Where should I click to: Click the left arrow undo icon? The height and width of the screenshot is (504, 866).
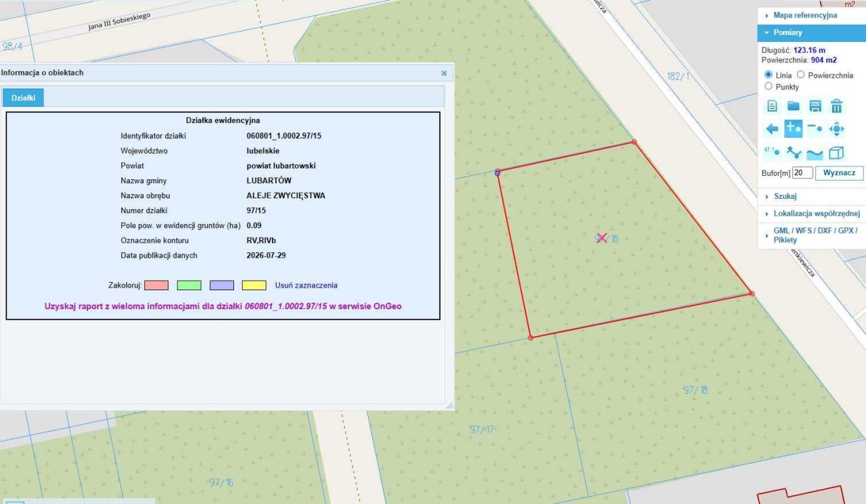point(772,129)
